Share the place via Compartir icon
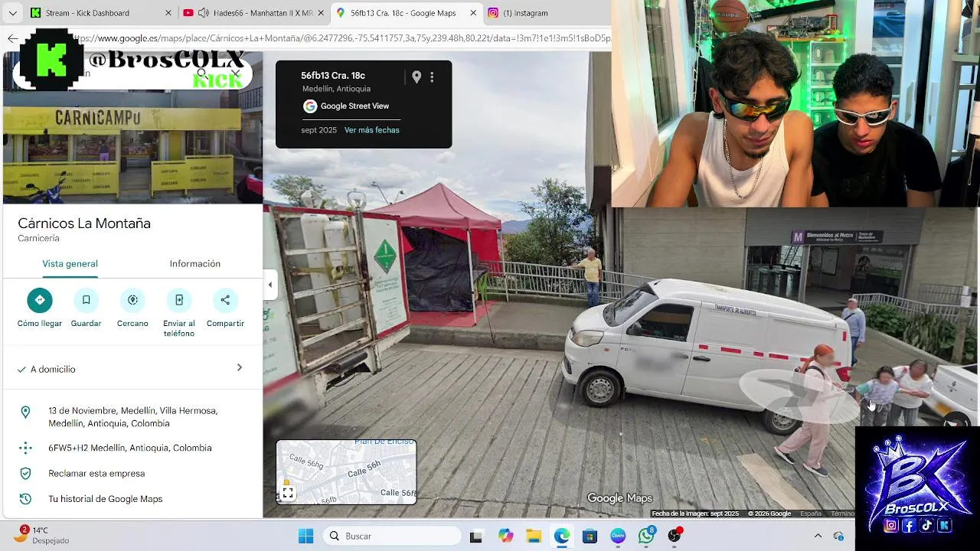The height and width of the screenshot is (551, 980). coord(225,300)
